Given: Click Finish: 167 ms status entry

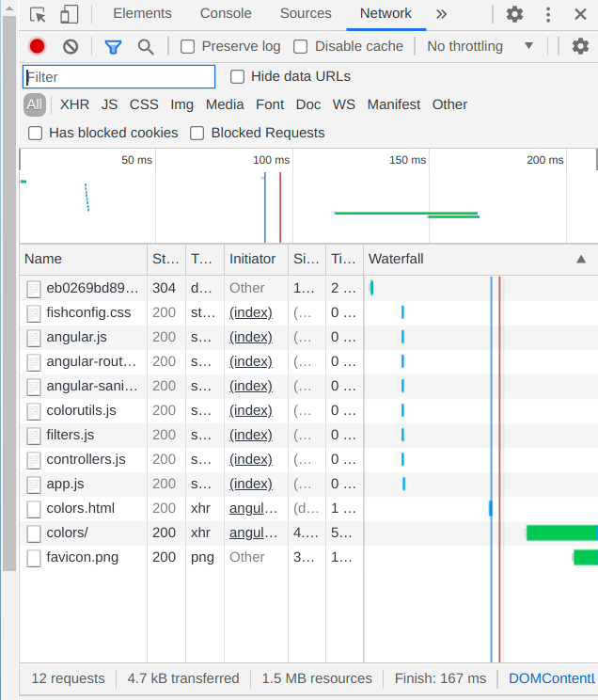Looking at the screenshot, I should tap(440, 678).
